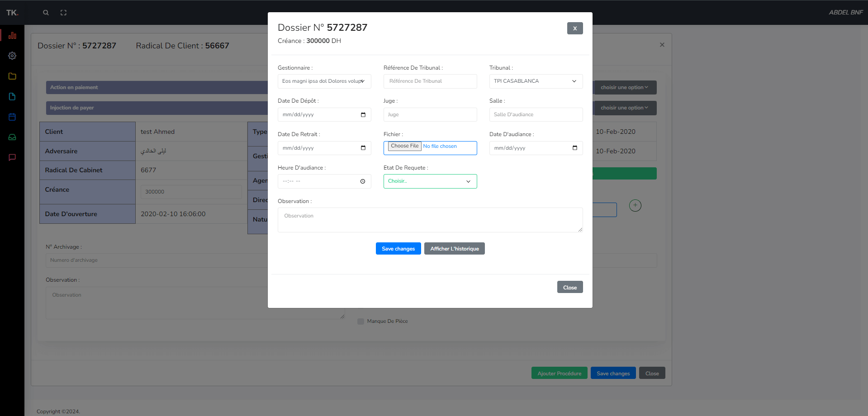868x416 pixels.
Task: Click the No file chosen text
Action: pos(440,146)
